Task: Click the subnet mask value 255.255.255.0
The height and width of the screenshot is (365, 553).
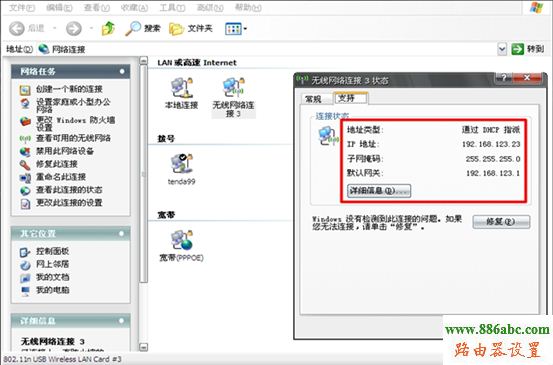Action: pyautogui.click(x=493, y=159)
